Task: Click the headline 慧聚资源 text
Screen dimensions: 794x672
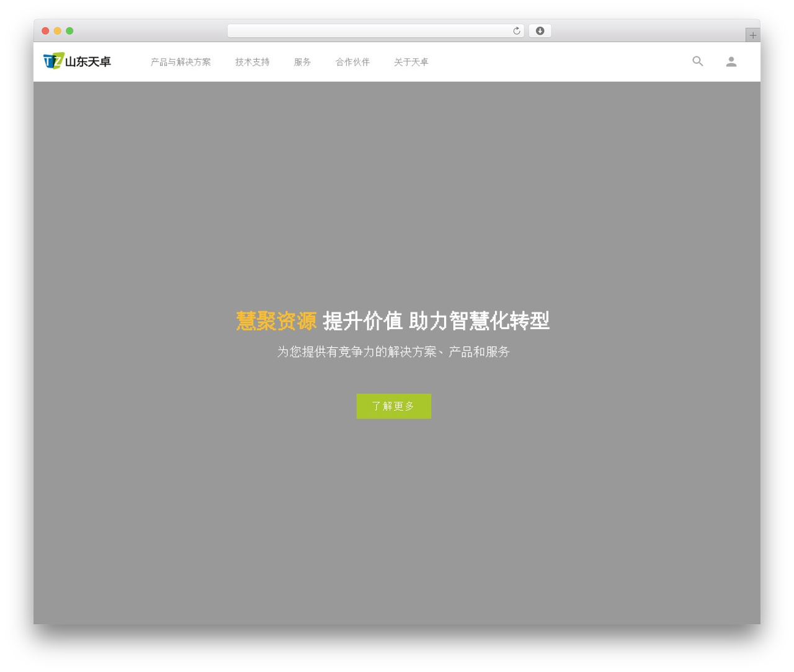Action: tap(276, 321)
